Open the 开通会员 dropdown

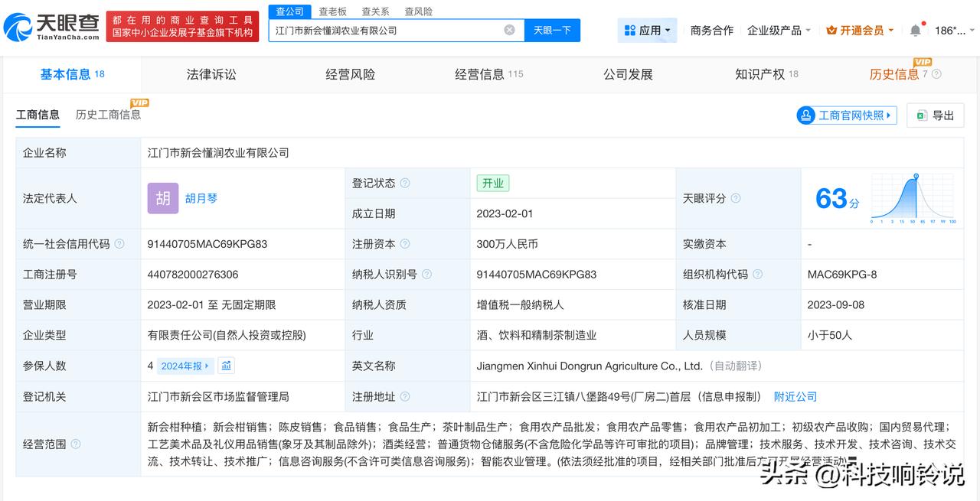click(x=861, y=30)
